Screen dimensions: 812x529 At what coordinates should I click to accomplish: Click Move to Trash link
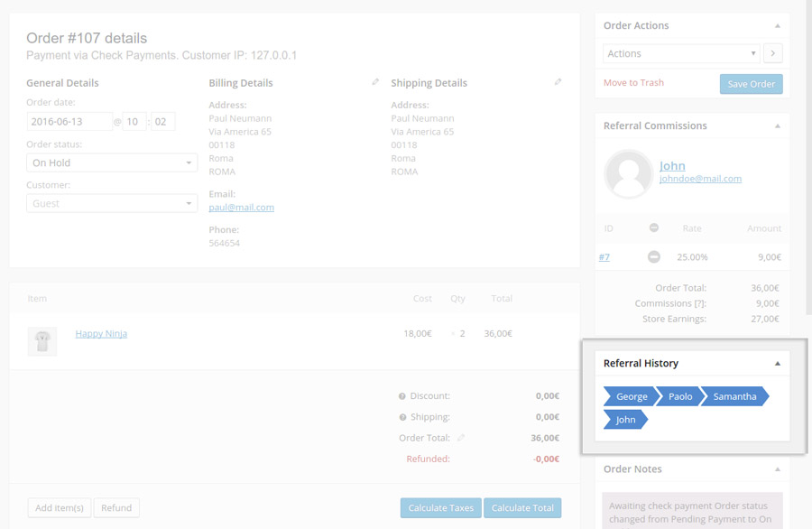pos(633,83)
